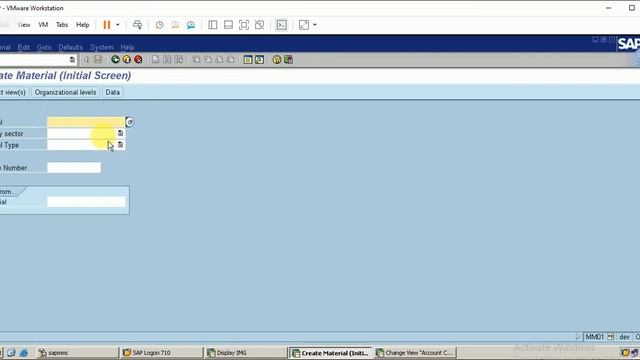Open the Pause button dropdown arrow
This screenshot has width=640, height=360.
(x=118, y=25)
